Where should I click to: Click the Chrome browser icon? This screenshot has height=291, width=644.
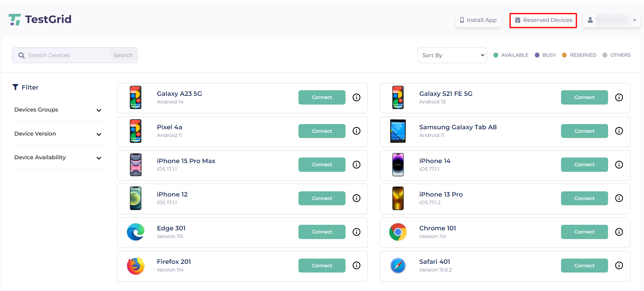[x=398, y=232]
